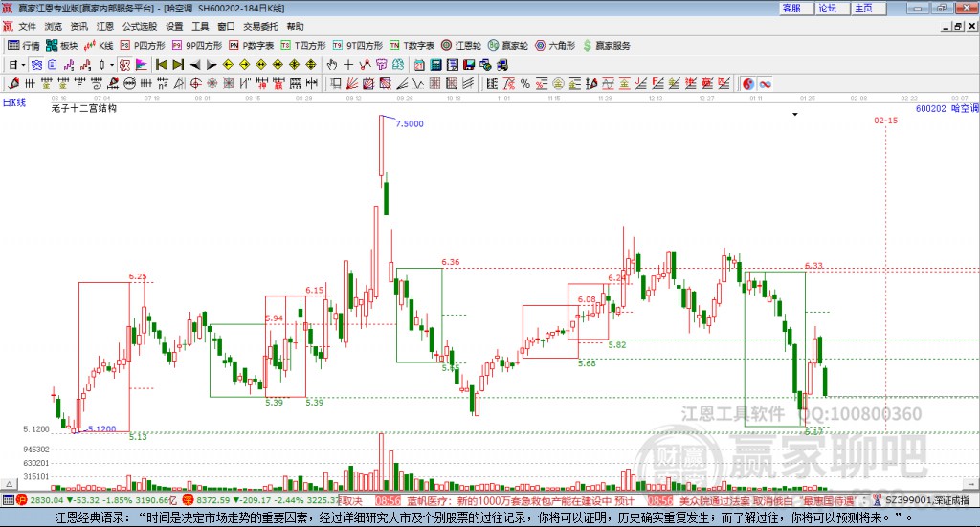Step chart left with black ◀ arrow
Viewport: 980px width, 527px height.
click(x=195, y=65)
